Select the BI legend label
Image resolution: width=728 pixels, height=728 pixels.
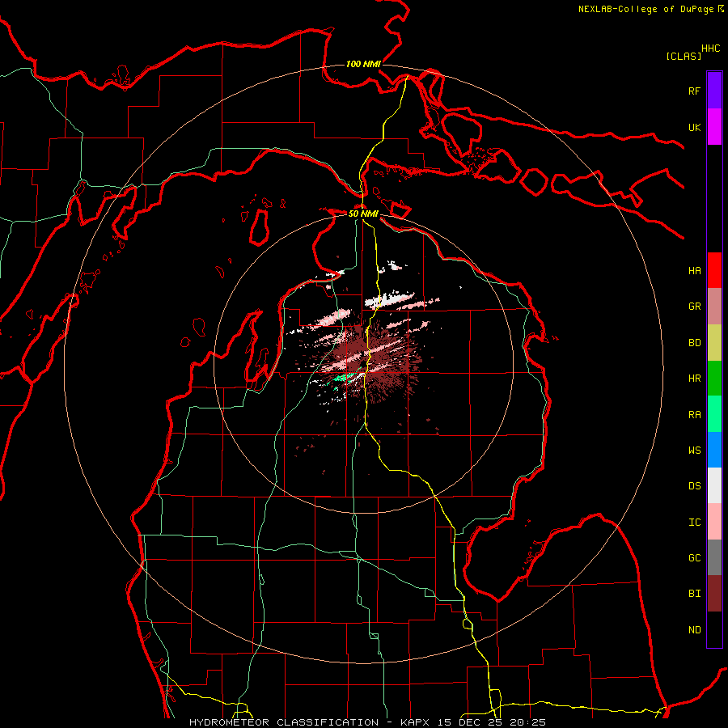tap(694, 594)
